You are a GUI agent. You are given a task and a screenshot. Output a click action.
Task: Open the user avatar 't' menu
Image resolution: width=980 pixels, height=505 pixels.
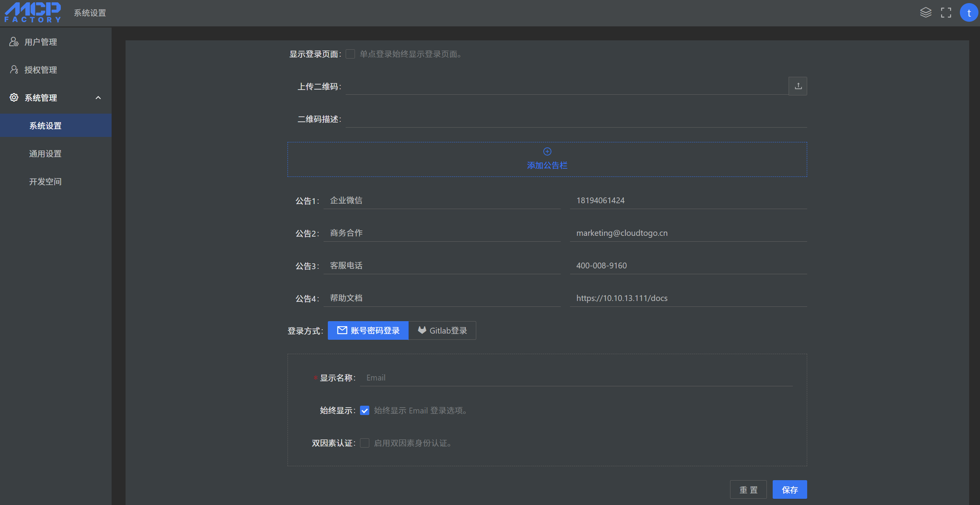tap(969, 13)
